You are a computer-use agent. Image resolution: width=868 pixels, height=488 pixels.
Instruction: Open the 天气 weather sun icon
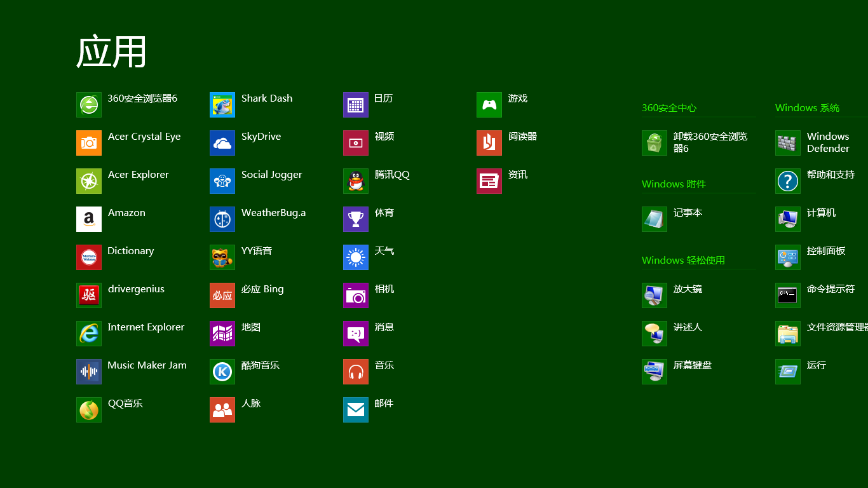pos(356,257)
